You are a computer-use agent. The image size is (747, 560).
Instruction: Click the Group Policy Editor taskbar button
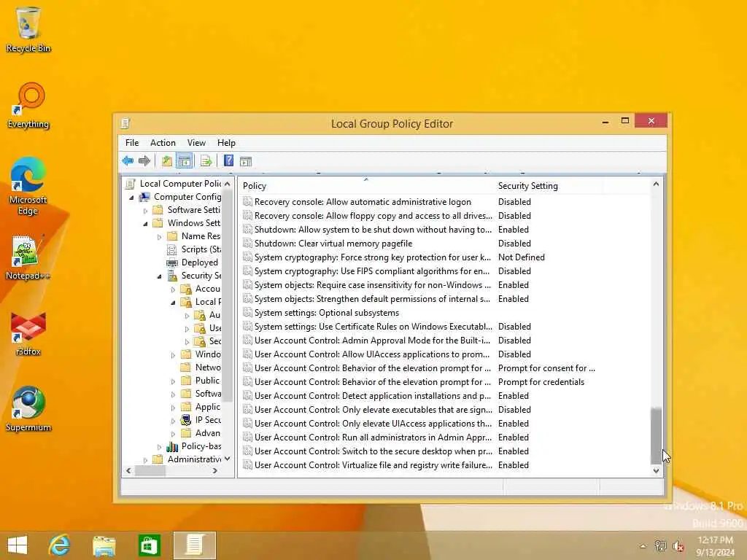coord(194,545)
